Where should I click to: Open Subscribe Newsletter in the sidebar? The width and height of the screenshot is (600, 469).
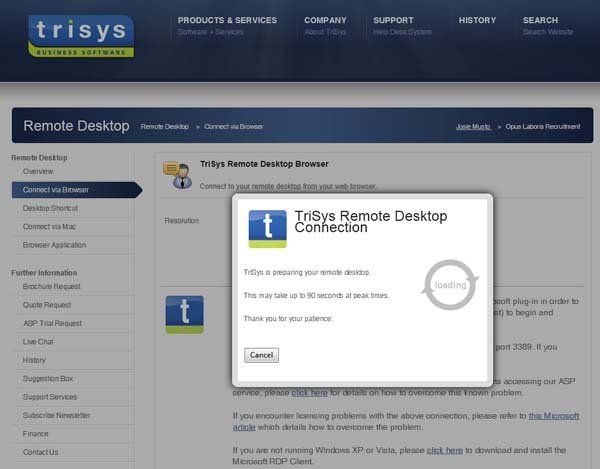(57, 415)
